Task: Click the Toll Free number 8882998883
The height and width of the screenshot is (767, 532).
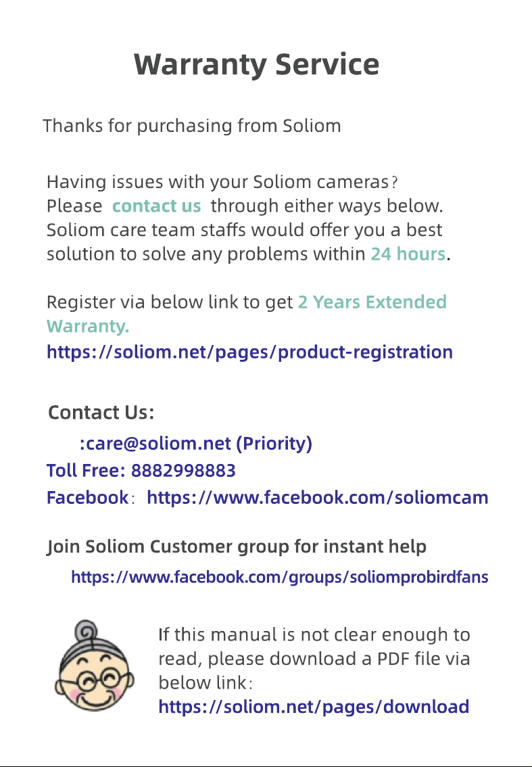Action: [x=183, y=471]
